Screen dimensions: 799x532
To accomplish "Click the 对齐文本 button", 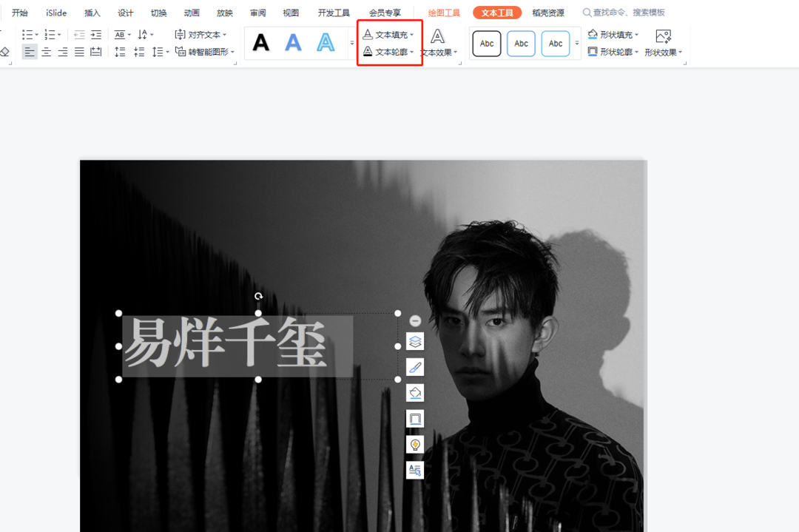I will (x=201, y=35).
